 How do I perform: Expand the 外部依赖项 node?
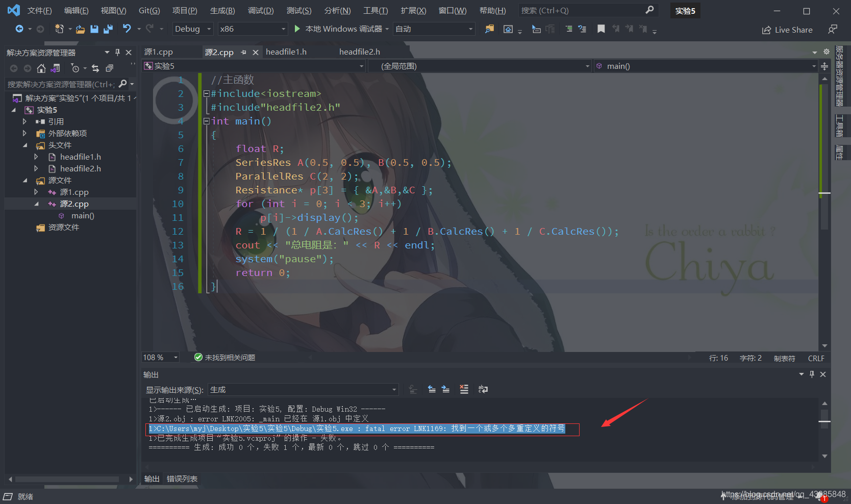pyautogui.click(x=24, y=134)
